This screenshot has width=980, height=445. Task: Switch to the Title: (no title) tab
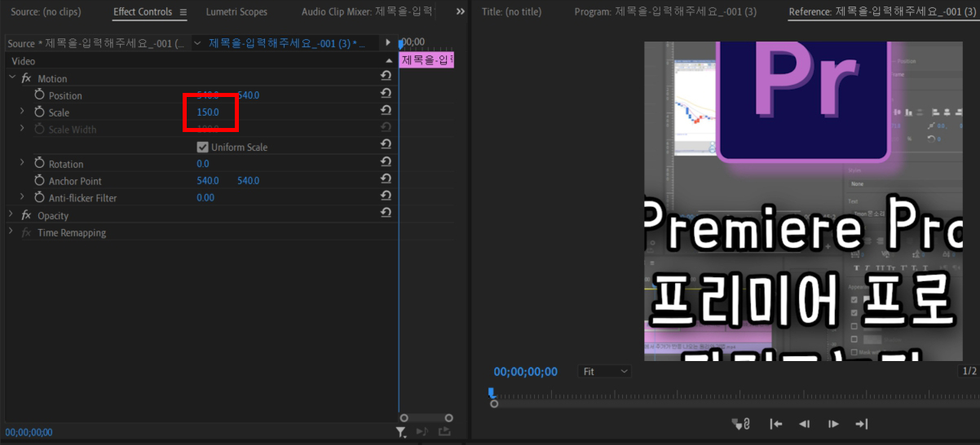point(511,12)
